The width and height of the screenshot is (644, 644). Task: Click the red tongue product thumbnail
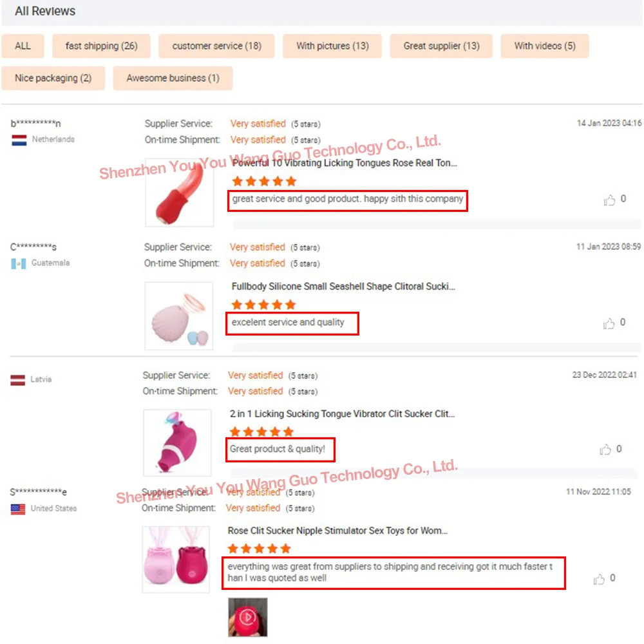click(180, 192)
